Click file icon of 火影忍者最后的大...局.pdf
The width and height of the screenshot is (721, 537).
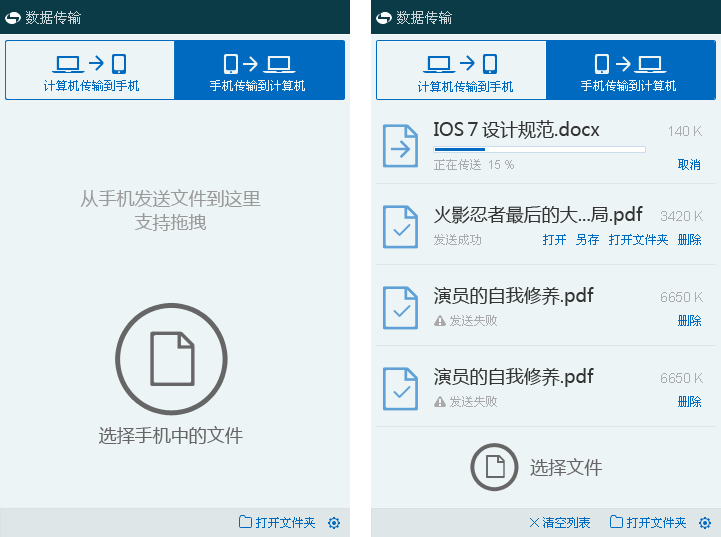(x=401, y=227)
